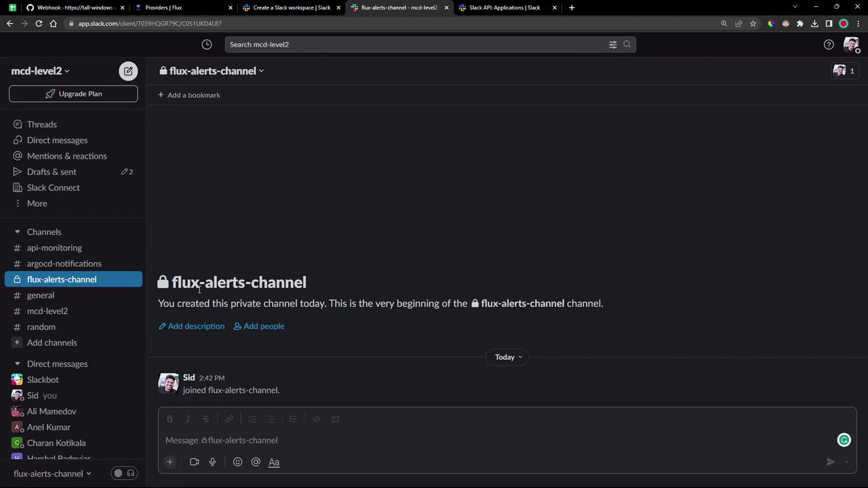This screenshot has width=868, height=488.
Task: Open mcd-level2 workspace menu
Action: (x=40, y=71)
